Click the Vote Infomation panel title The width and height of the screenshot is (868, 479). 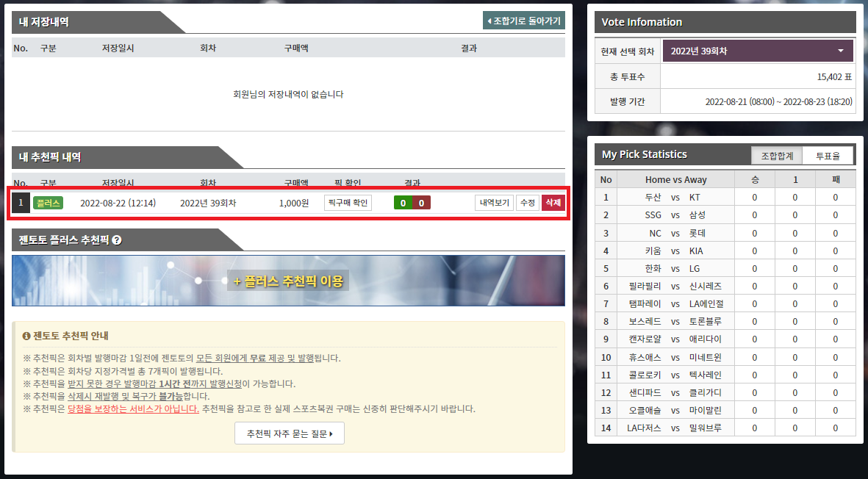[x=642, y=22]
